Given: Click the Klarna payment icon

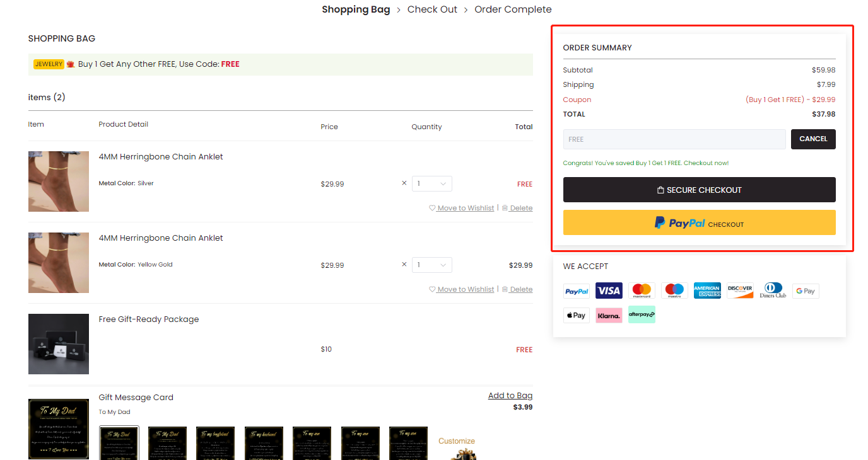Looking at the screenshot, I should pyautogui.click(x=609, y=315).
